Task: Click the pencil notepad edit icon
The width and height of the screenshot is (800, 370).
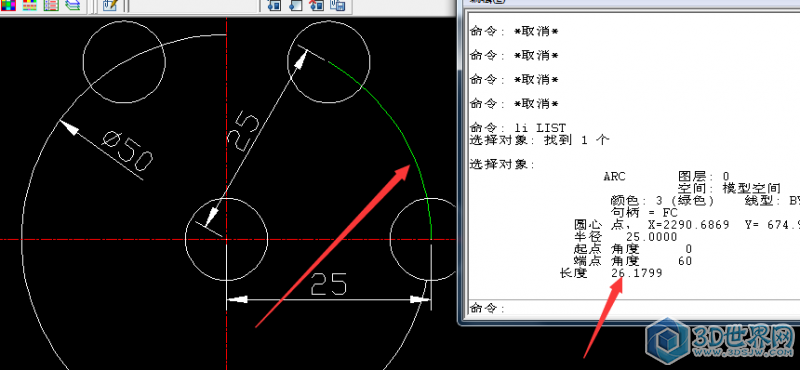Action: pyautogui.click(x=110, y=5)
